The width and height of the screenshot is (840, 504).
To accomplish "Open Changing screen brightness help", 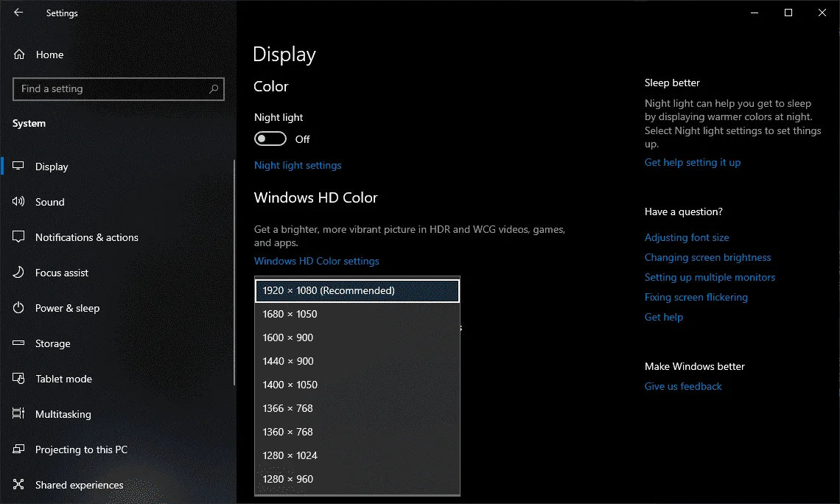I will click(707, 257).
